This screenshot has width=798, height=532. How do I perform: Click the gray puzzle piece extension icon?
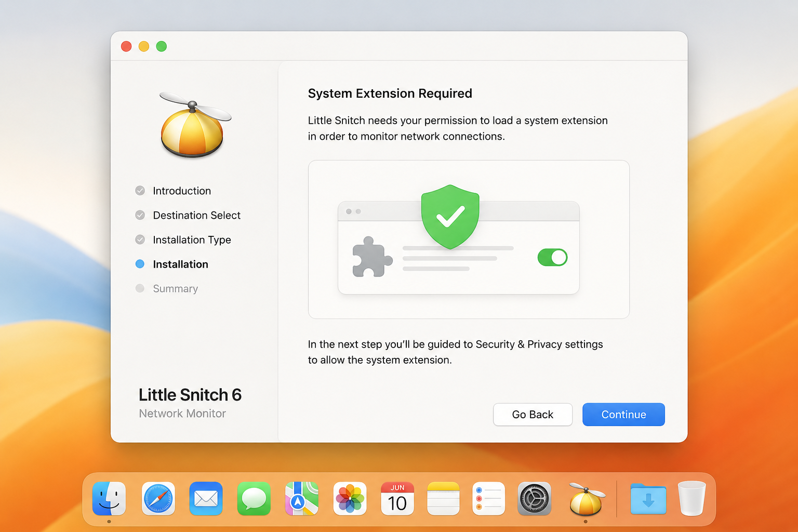click(x=373, y=257)
